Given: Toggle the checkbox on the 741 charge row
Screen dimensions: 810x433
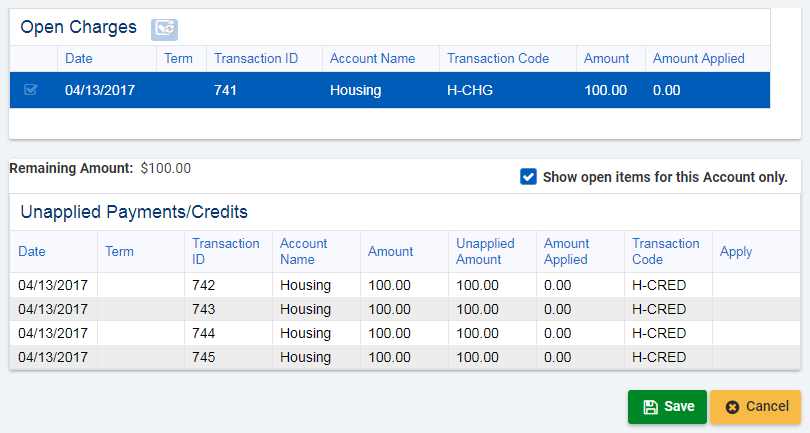Looking at the screenshot, I should [31, 90].
